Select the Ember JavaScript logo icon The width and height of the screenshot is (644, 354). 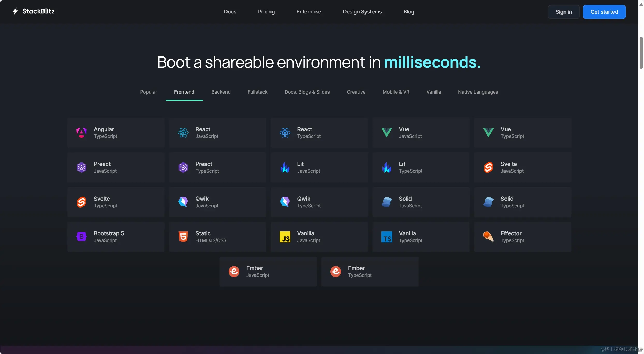pos(234,272)
